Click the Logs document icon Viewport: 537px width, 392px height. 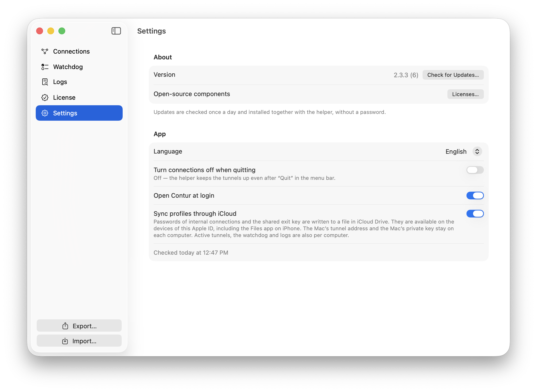pyautogui.click(x=45, y=82)
